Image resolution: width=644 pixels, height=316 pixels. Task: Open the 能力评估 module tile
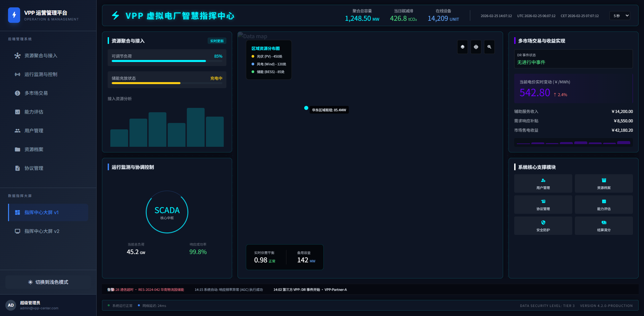pyautogui.click(x=603, y=204)
